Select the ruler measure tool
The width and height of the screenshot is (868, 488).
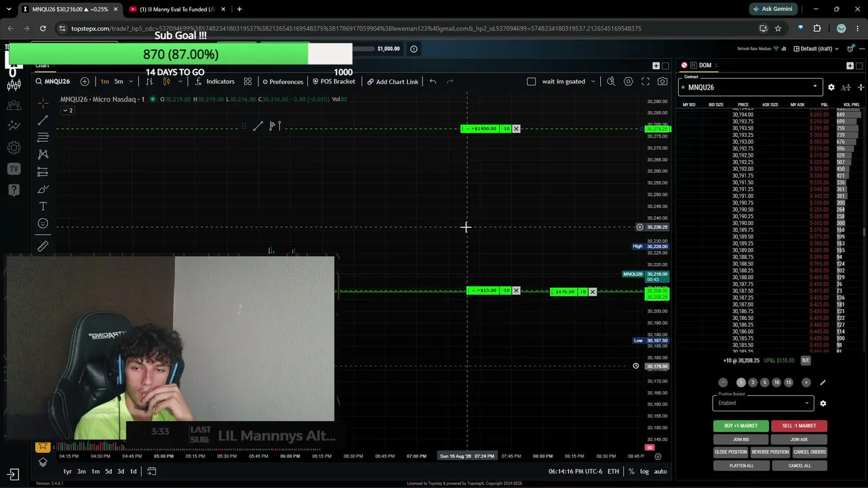coord(43,247)
